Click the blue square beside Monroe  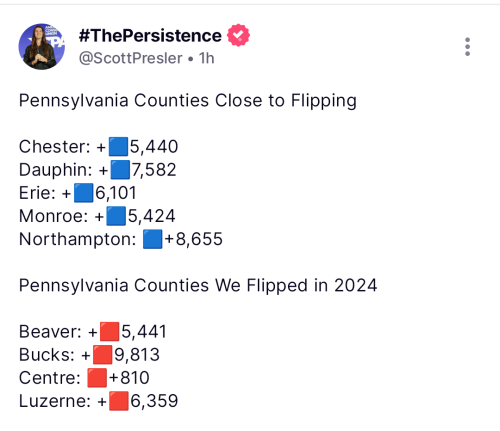pyautogui.click(x=116, y=216)
